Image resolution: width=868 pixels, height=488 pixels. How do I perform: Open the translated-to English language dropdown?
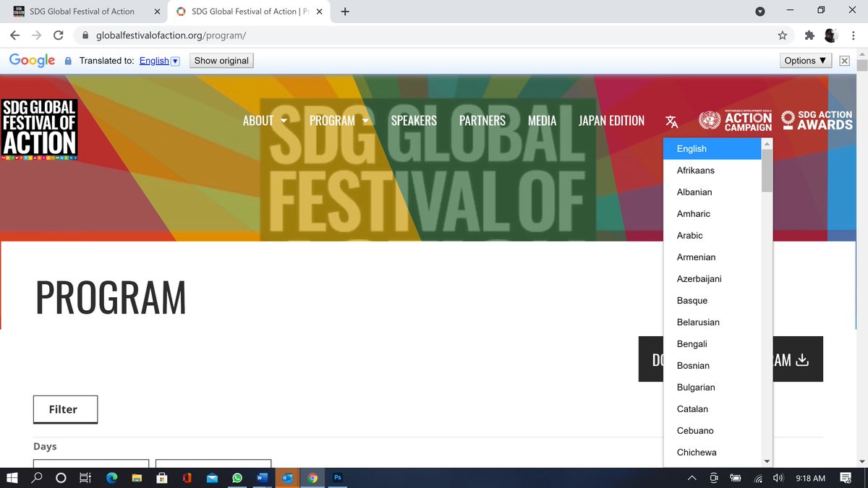click(159, 61)
